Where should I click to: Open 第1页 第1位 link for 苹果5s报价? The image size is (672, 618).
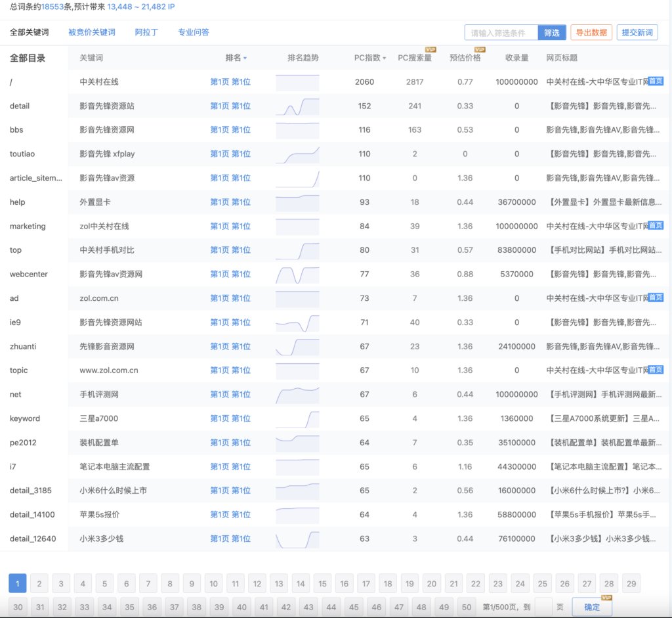coord(230,515)
